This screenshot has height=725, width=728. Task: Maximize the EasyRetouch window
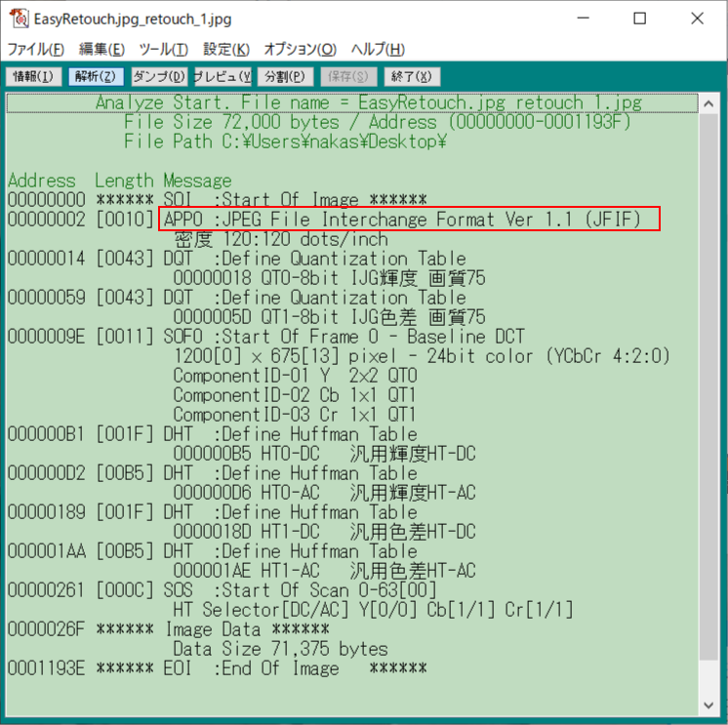click(x=640, y=19)
